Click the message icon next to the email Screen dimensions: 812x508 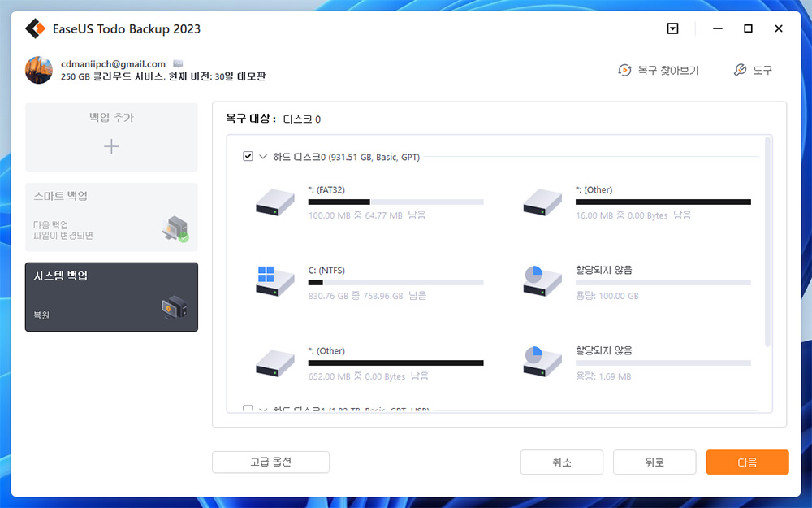[178, 63]
